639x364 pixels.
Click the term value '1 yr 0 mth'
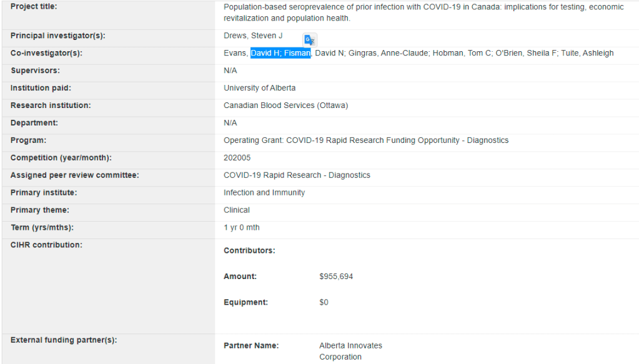(x=242, y=228)
